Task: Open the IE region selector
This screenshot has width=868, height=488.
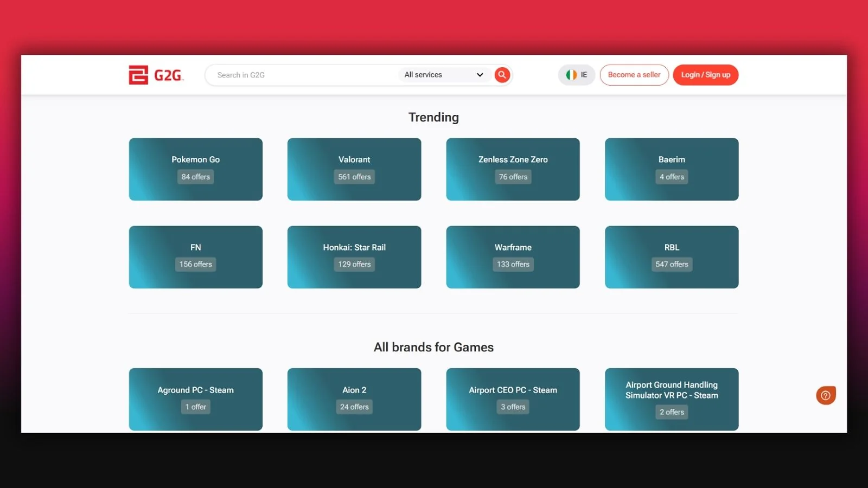Action: [577, 75]
